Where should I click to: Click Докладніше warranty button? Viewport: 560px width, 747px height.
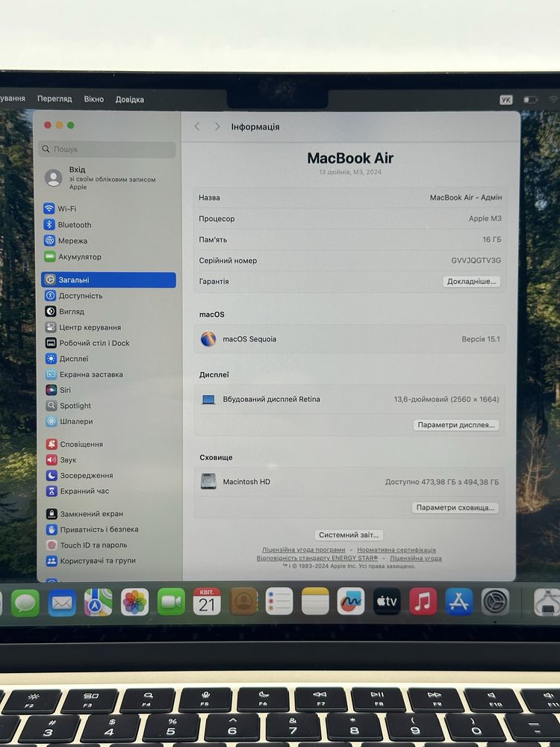pos(471,282)
